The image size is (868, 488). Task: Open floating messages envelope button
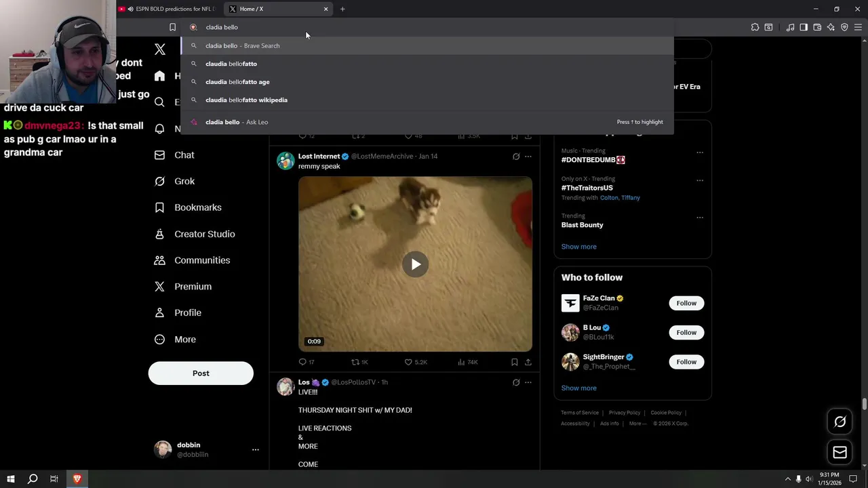[x=840, y=452]
